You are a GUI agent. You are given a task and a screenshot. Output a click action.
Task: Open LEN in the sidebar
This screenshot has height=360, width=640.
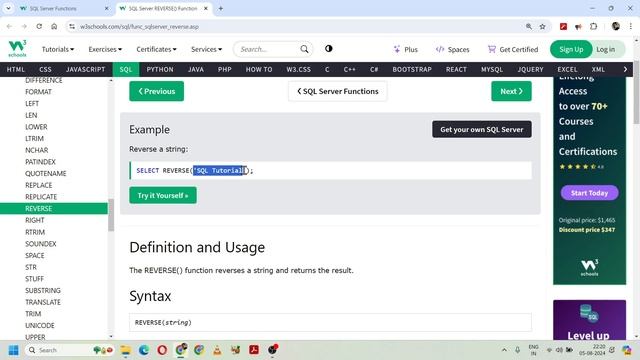coord(31,115)
